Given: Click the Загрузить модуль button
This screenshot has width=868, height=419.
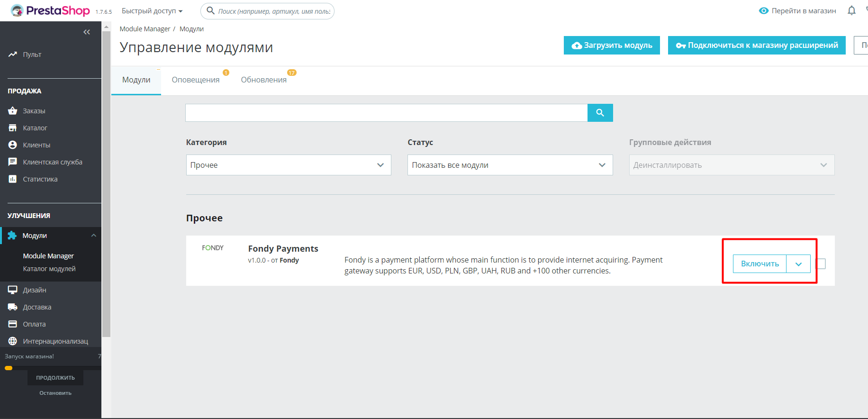Looking at the screenshot, I should click(612, 46).
